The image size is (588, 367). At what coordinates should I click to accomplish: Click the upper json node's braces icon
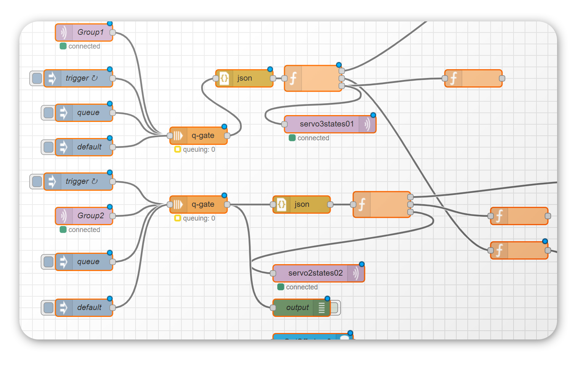coord(225,78)
